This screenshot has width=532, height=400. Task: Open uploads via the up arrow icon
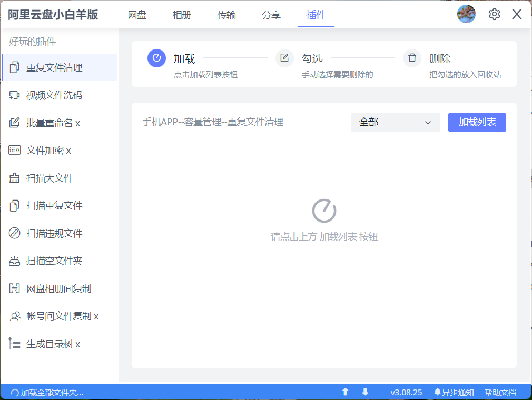click(345, 392)
